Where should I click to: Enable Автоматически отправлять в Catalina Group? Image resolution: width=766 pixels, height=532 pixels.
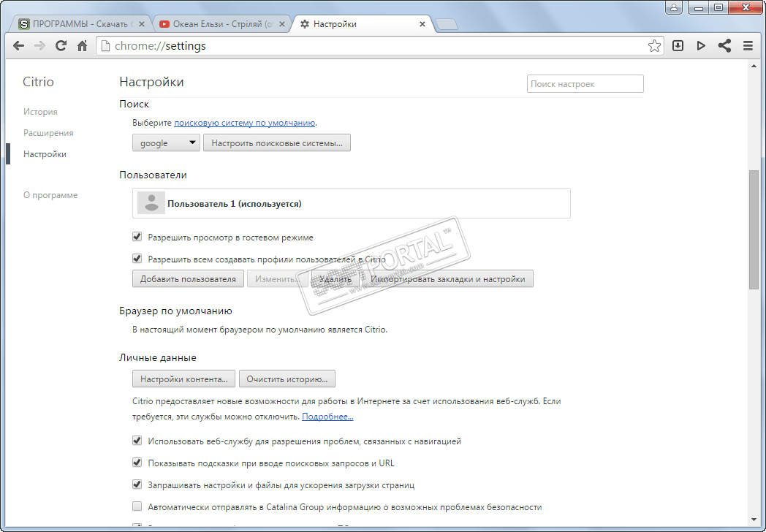(x=137, y=506)
